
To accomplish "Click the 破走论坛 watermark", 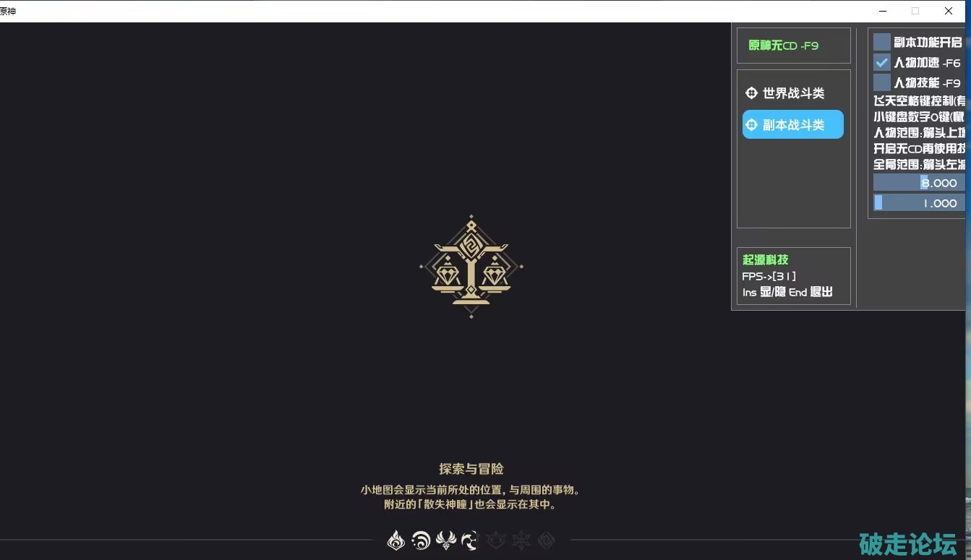I will (x=907, y=543).
